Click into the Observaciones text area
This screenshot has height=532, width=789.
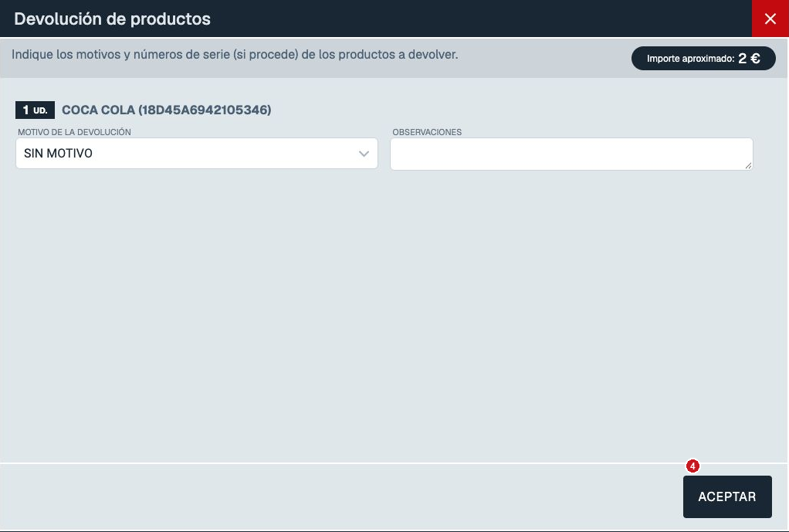[x=571, y=154]
